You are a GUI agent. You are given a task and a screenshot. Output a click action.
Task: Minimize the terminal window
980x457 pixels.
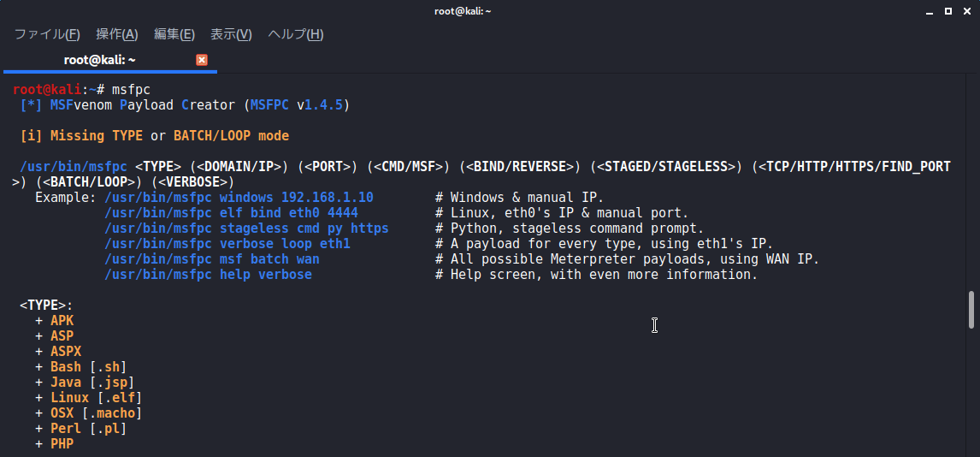click(x=930, y=11)
